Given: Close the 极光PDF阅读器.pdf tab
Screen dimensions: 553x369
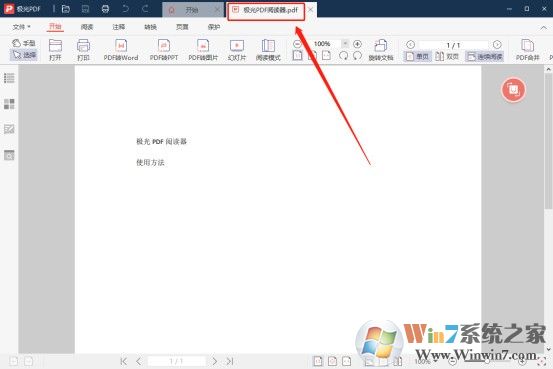Looking at the screenshot, I should click(311, 10).
